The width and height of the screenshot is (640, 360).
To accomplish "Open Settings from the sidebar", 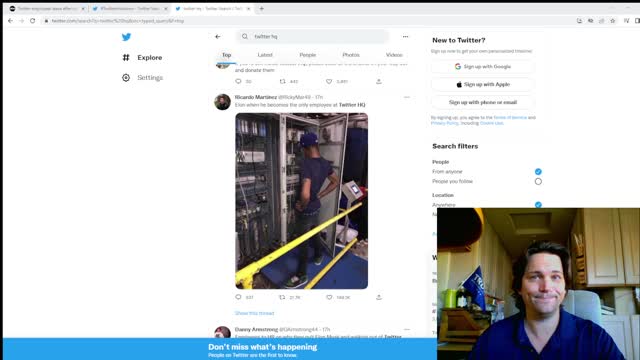I will point(142,78).
